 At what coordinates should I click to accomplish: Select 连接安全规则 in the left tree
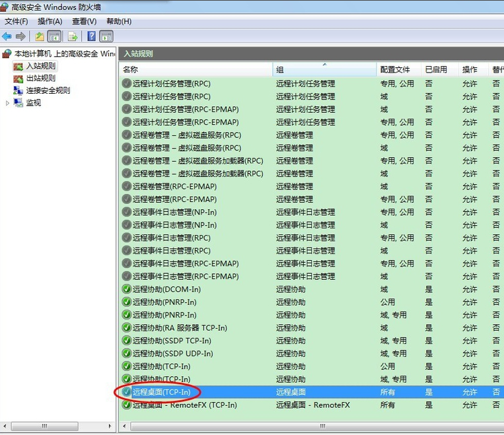[x=48, y=90]
